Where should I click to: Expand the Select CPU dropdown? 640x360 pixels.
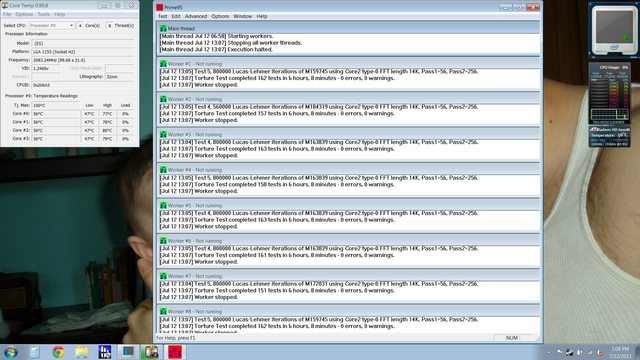pos(51,25)
